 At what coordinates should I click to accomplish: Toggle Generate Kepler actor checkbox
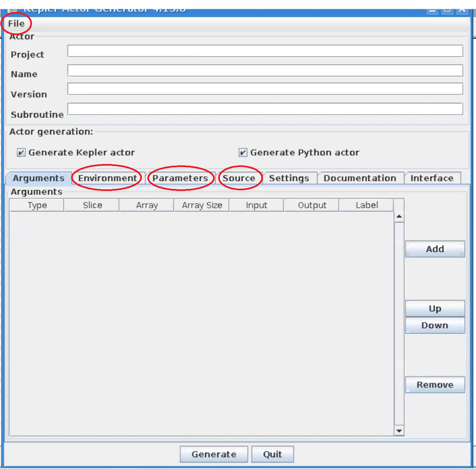tap(21, 153)
